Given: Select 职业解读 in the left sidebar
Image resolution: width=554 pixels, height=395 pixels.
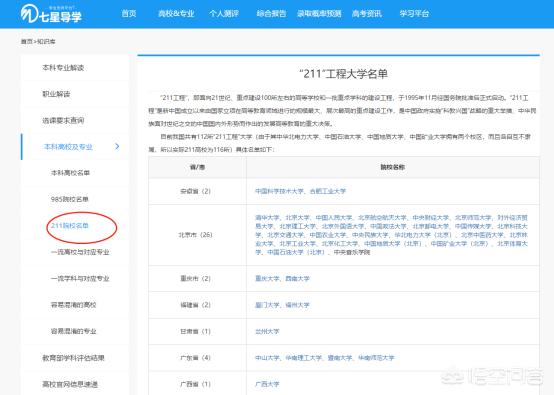Looking at the screenshot, I should pos(56,94).
